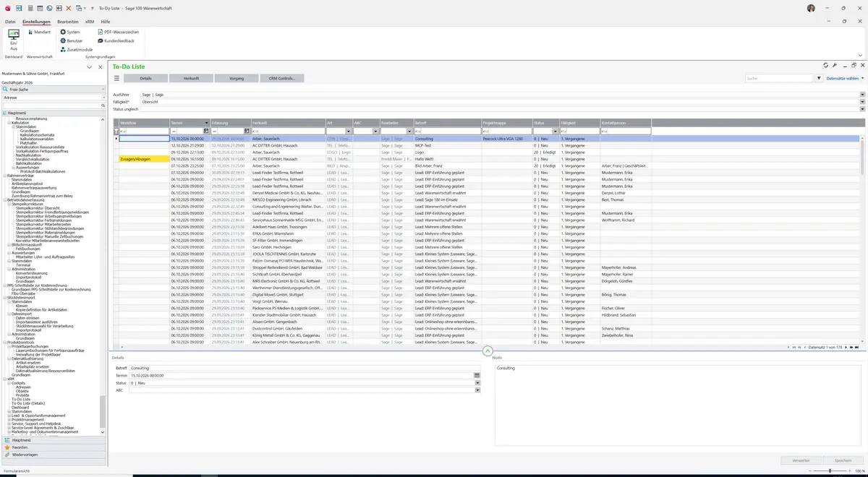Open System settings gear

[70, 32]
